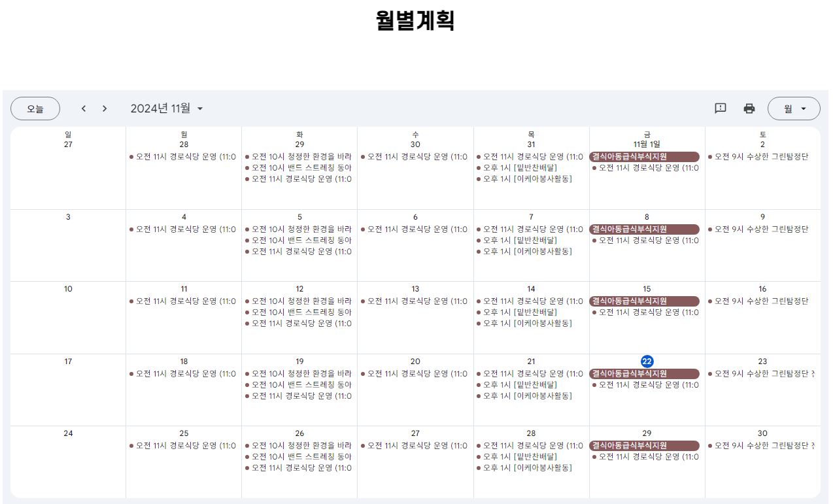Go to the next month arrow
833x504 pixels.
(105, 109)
